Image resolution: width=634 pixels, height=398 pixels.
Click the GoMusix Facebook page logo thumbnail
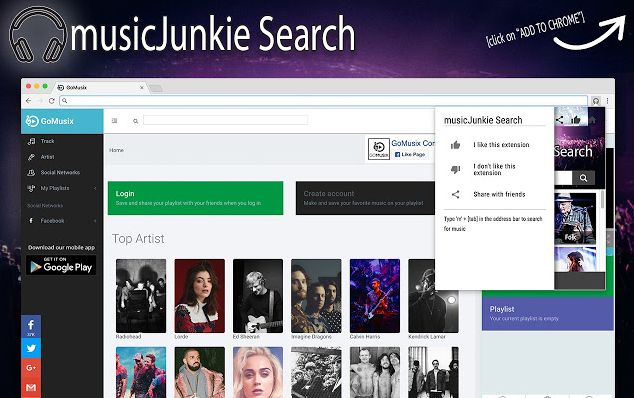(x=379, y=148)
